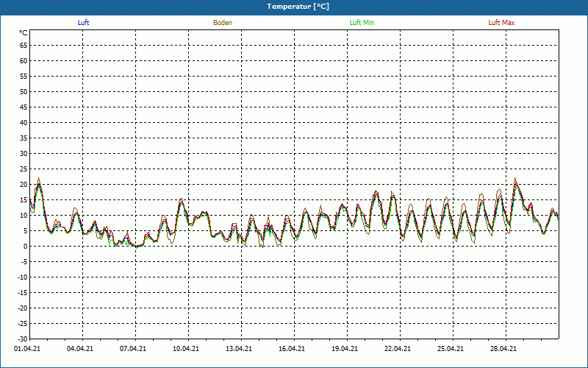
Task: Click the 16.04.21 date label
Action: [x=291, y=349]
